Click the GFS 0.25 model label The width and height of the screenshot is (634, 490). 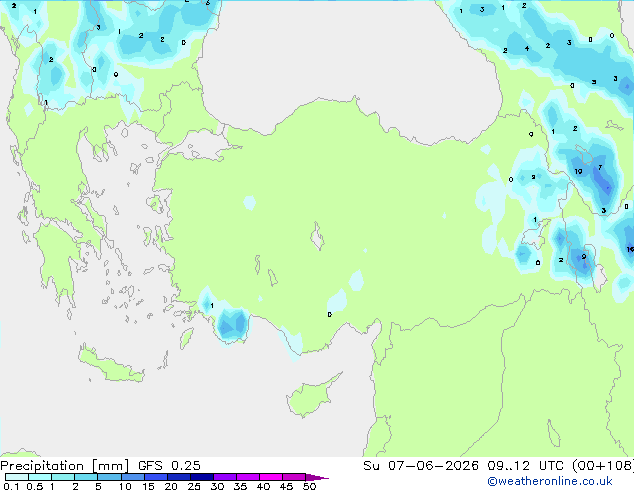pos(169,466)
